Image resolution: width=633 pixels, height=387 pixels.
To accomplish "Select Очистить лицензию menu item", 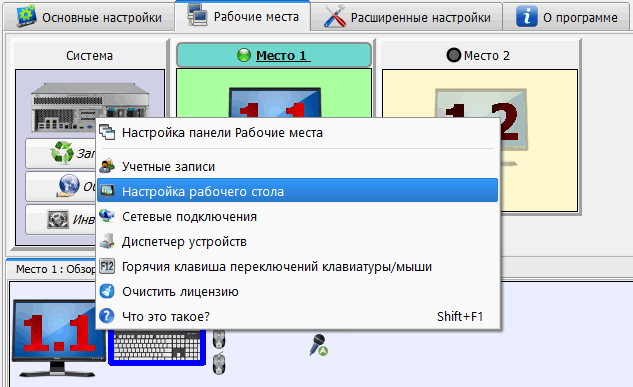I will [298, 291].
